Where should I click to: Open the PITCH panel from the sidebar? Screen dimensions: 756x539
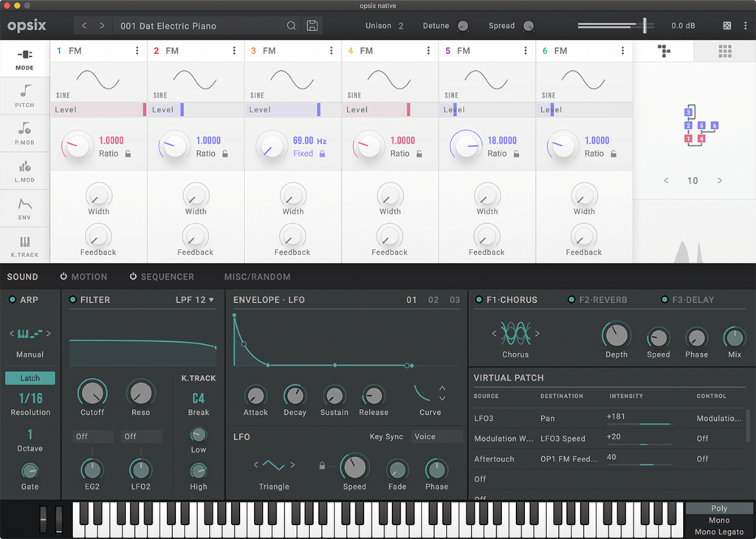click(25, 96)
